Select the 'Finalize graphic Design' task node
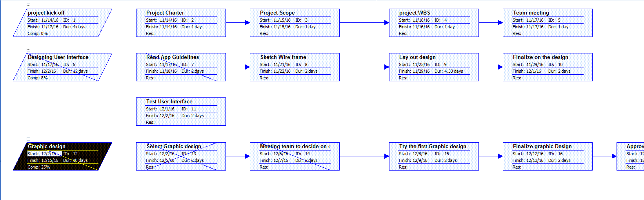This screenshot has width=644, height=200. pyautogui.click(x=548, y=156)
